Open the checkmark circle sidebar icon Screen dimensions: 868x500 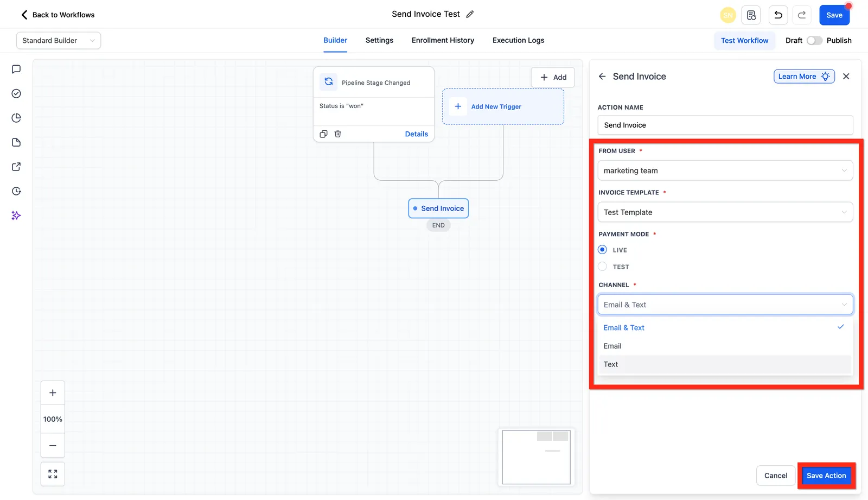[x=16, y=94]
